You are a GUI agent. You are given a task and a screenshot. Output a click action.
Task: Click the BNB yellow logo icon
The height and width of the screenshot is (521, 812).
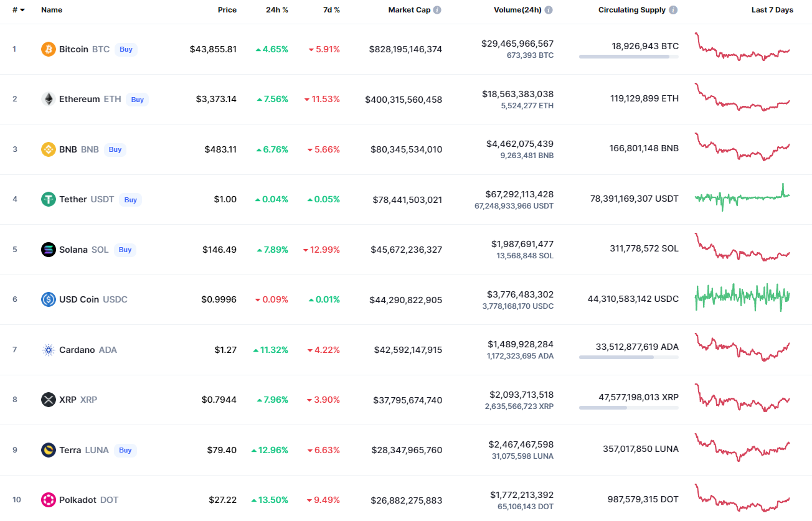48,149
